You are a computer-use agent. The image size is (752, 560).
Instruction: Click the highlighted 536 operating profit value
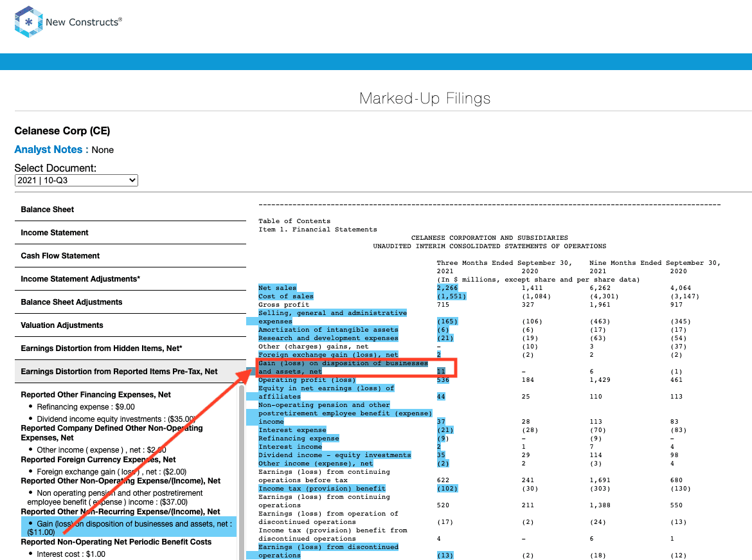443,379
